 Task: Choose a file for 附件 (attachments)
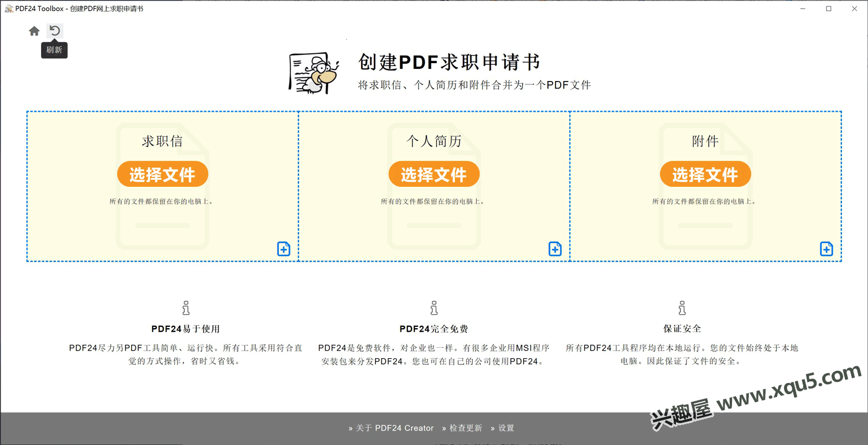pyautogui.click(x=705, y=174)
